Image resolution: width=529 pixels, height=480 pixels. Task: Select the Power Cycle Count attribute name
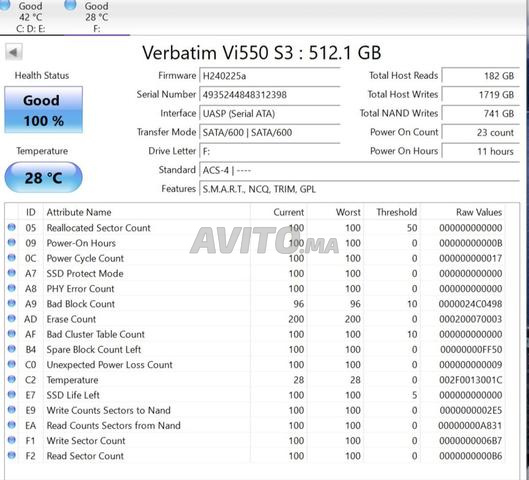pyautogui.click(x=85, y=258)
